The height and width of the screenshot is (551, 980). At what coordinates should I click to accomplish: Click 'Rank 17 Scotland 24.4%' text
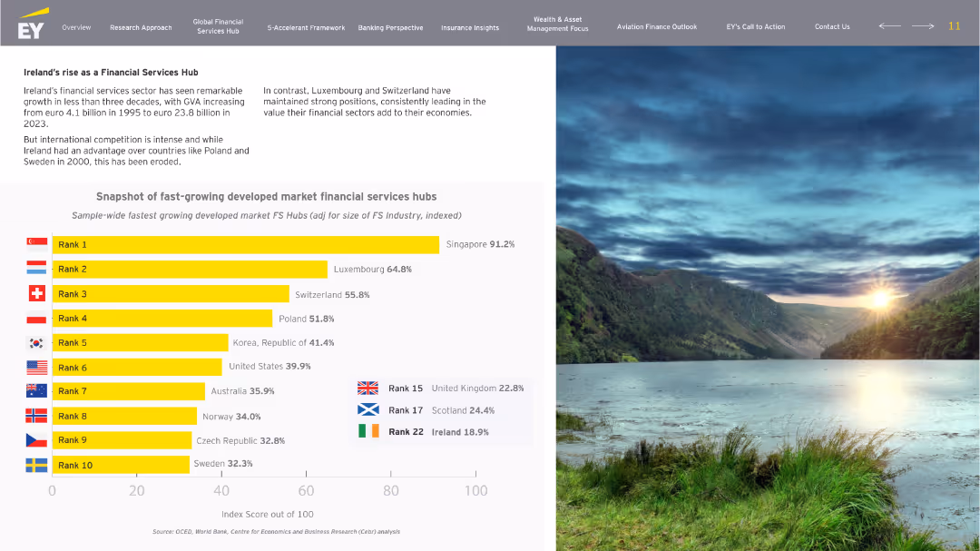441,410
